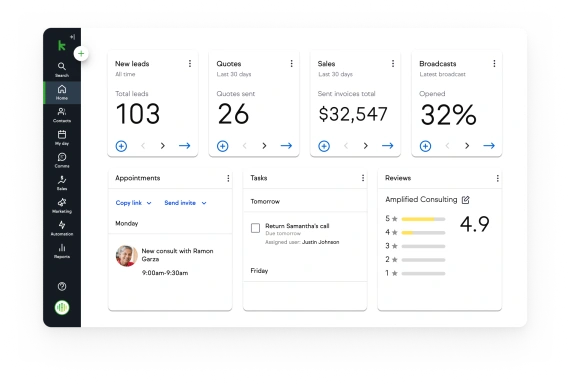Viewport: 570px width, 385px height.
Task: Open Automation in the sidebar
Action: pos(62,228)
